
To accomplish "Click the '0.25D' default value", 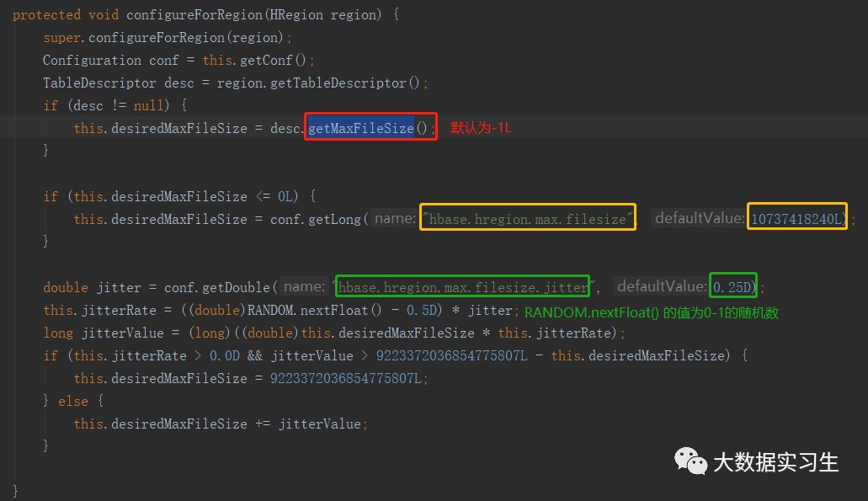I will 732,287.
